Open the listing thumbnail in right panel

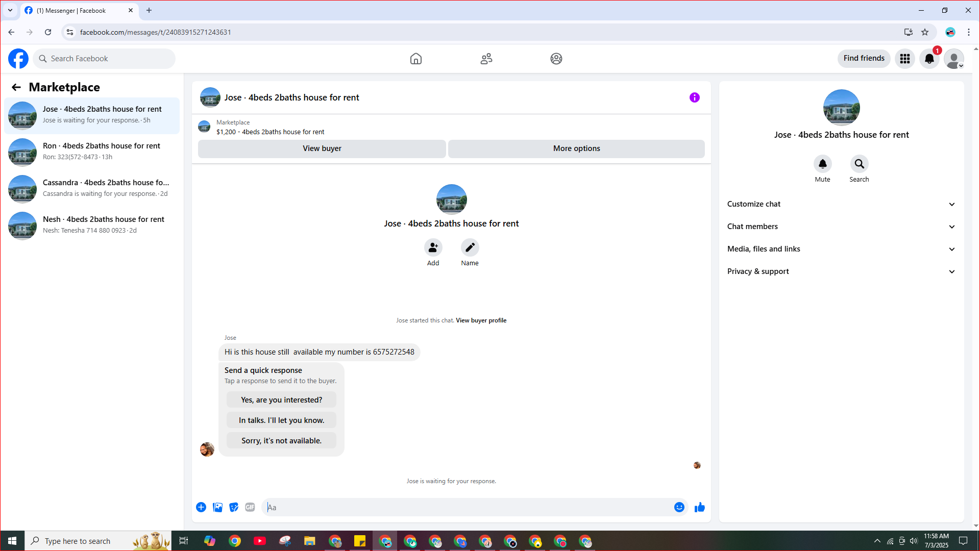click(842, 108)
